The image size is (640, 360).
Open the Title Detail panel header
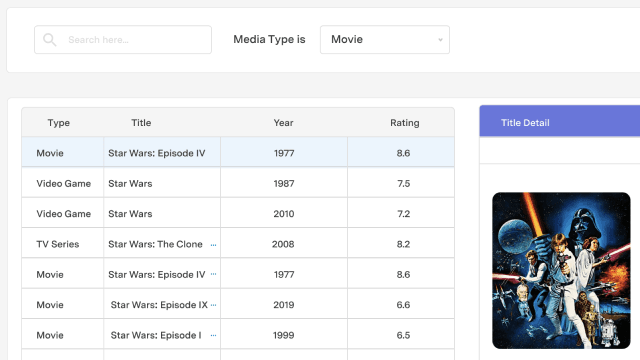coord(560,121)
